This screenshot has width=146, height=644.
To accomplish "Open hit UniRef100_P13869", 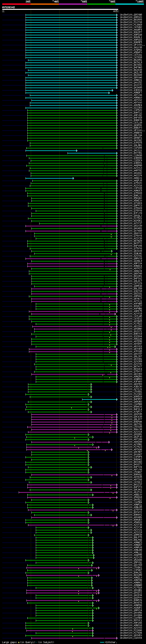I will 131,25.
